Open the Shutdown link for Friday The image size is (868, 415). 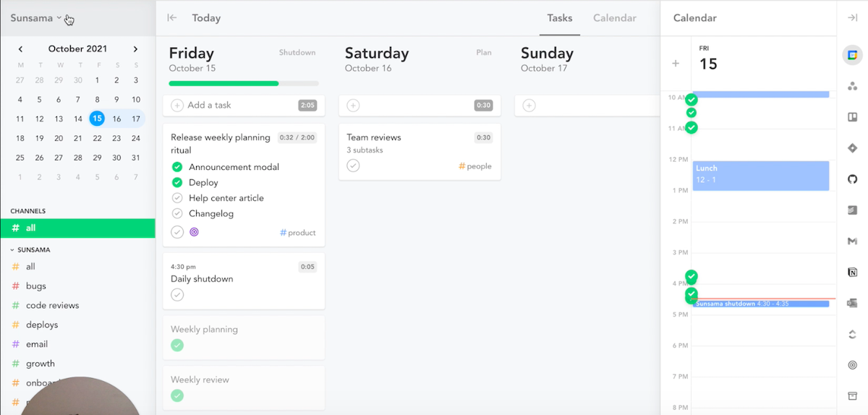click(x=297, y=53)
